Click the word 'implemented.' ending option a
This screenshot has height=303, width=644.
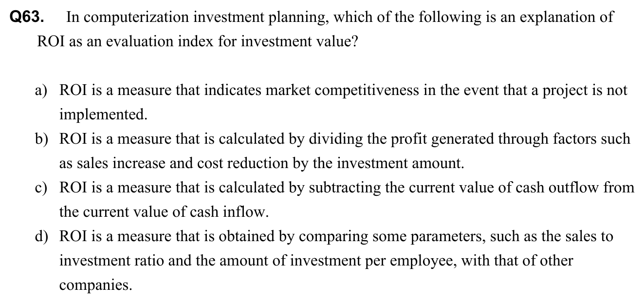[103, 115]
